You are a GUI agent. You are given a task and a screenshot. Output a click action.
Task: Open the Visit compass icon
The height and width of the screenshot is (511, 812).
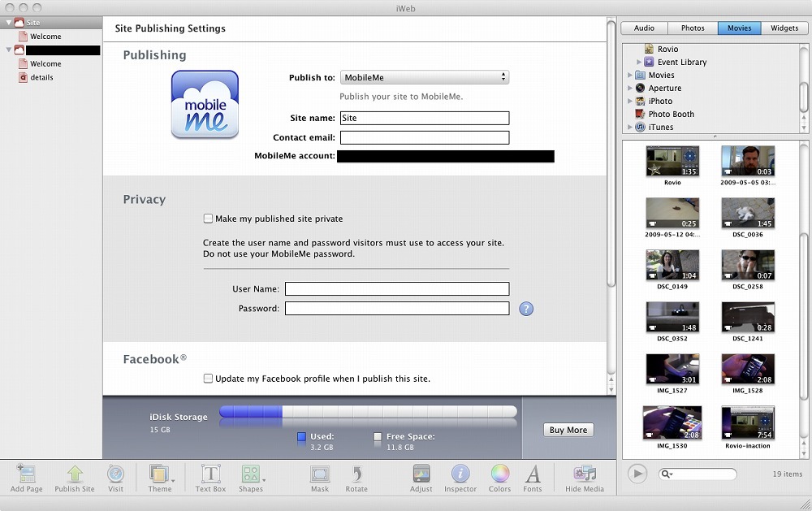coord(115,473)
